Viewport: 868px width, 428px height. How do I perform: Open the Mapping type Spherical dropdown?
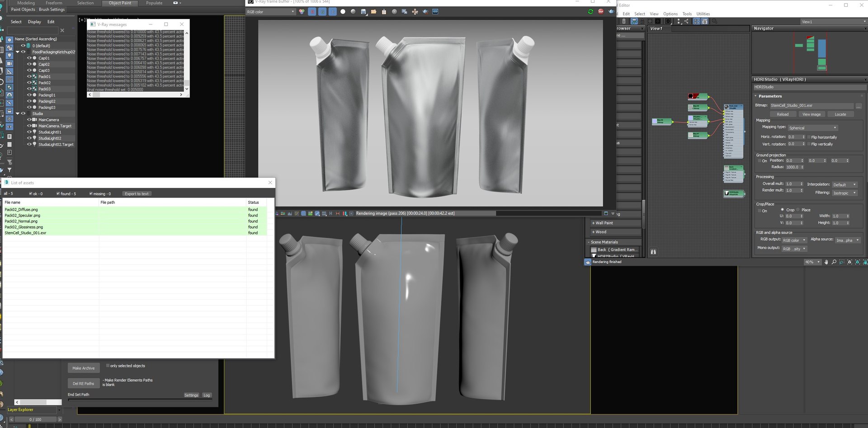click(813, 128)
